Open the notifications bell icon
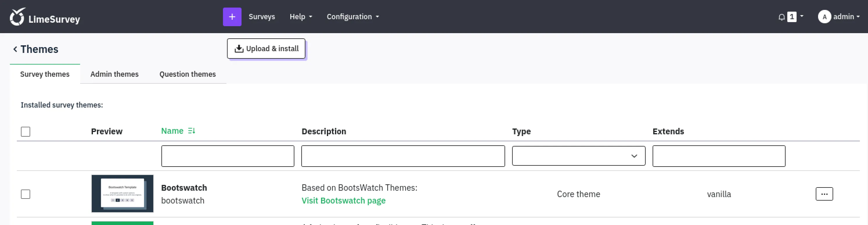The width and height of the screenshot is (868, 225). point(781,17)
